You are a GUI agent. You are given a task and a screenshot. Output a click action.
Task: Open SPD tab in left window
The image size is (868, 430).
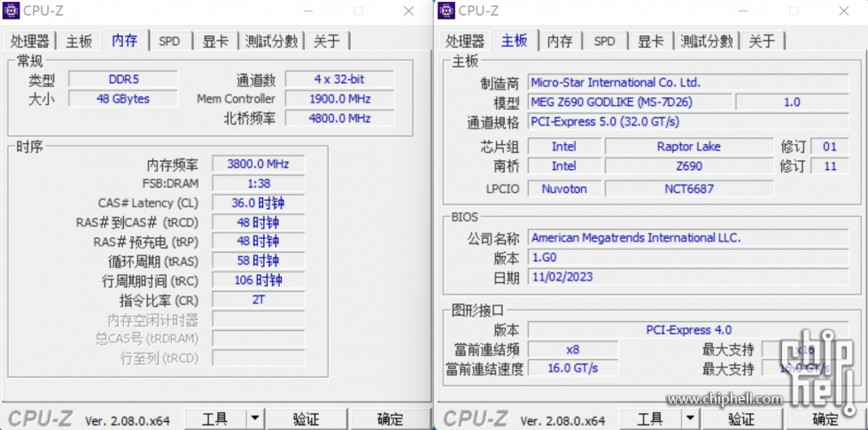click(169, 42)
